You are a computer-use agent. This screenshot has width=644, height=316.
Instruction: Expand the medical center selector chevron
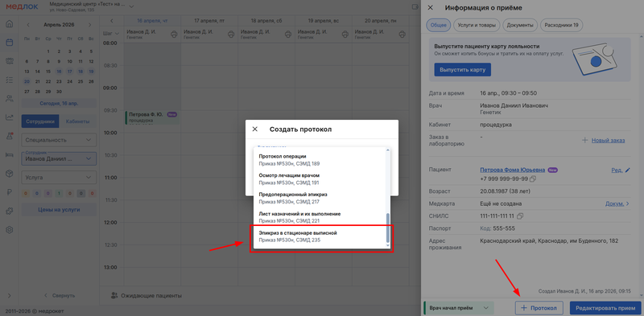(131, 6)
